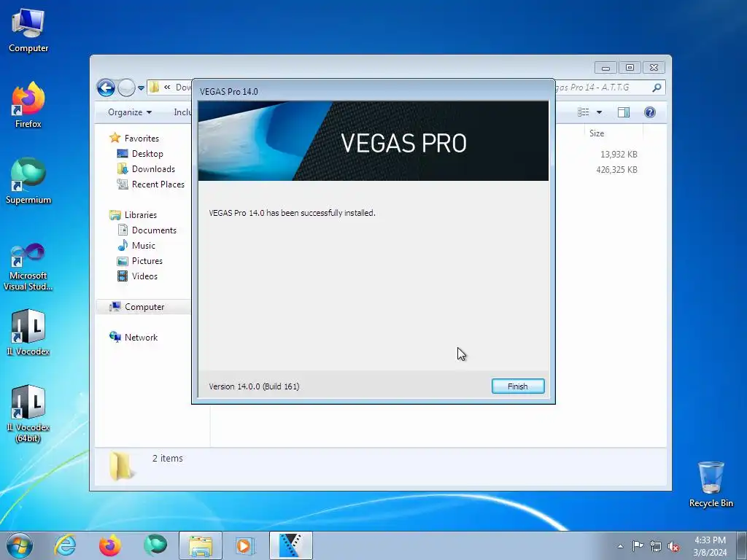
Task: Open IL Vocodex (64bit) desktop shortcut
Action: 28,413
